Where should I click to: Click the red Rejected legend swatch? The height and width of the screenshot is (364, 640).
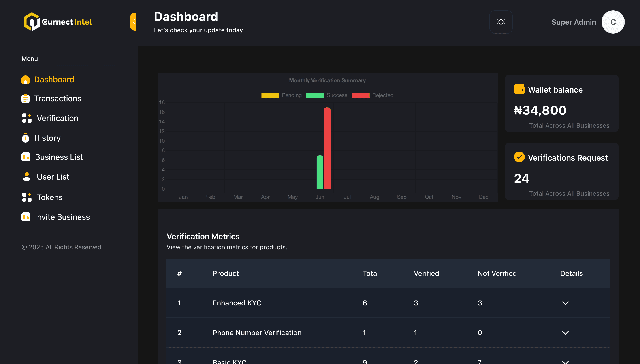[x=360, y=95]
